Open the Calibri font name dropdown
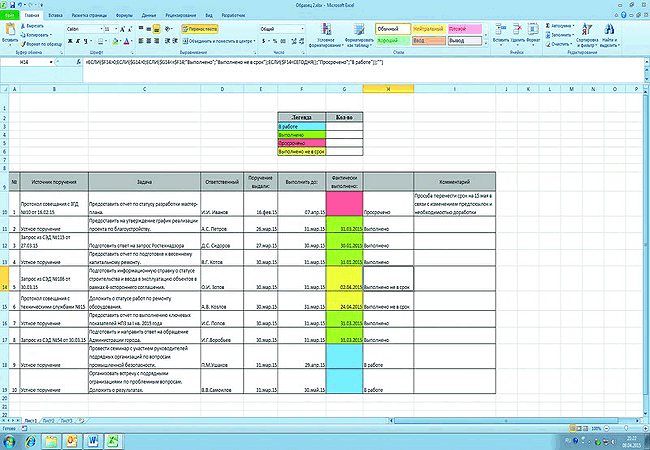This screenshot has width=650, height=450. click(101, 29)
